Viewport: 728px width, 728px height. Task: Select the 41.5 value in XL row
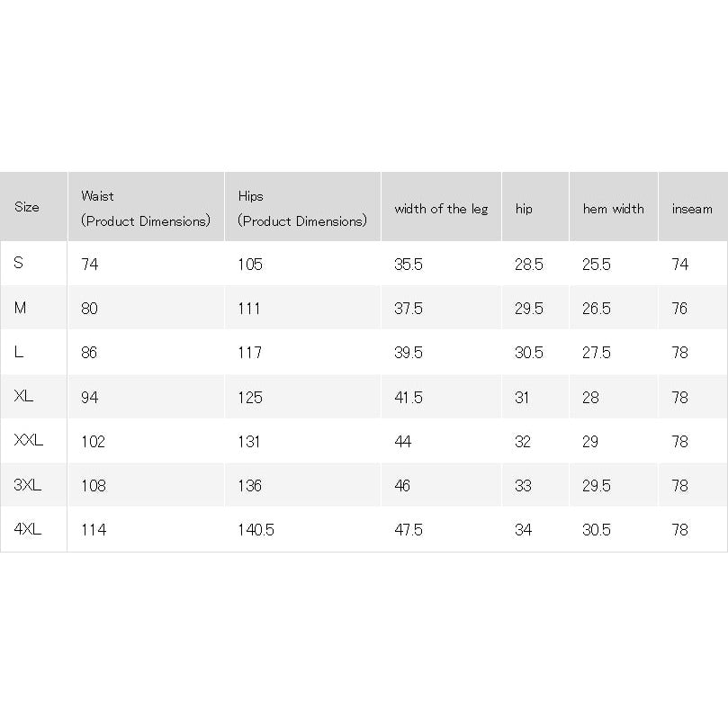point(409,398)
